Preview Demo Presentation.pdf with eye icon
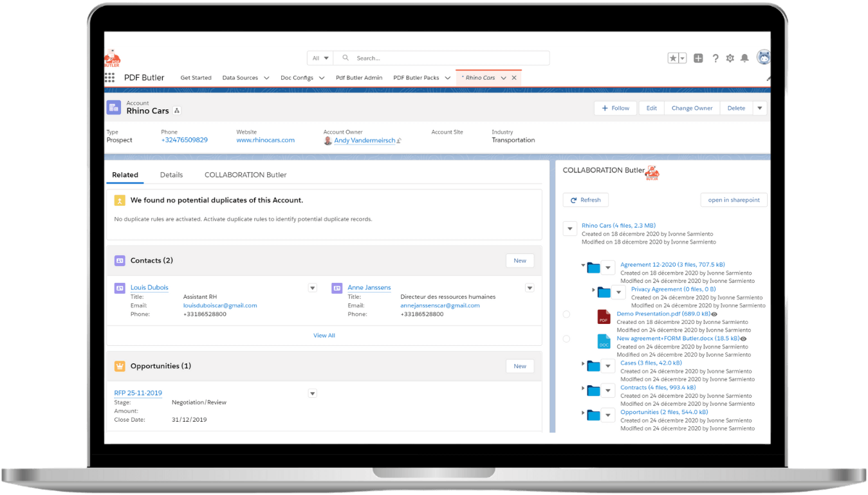 (x=714, y=314)
